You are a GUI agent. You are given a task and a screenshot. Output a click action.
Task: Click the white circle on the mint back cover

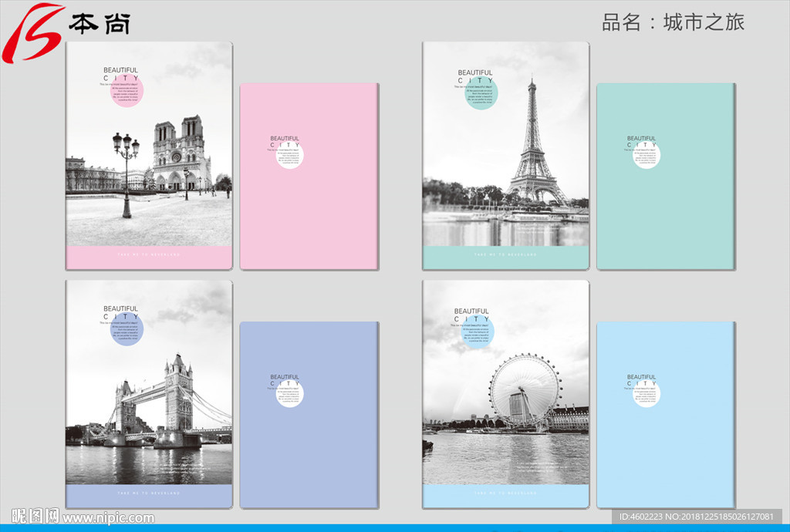coord(647,155)
